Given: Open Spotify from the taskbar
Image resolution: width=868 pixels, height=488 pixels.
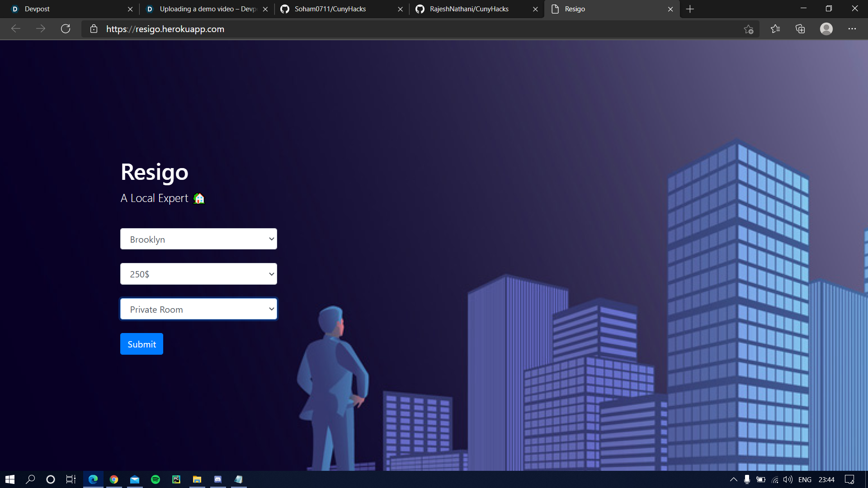Looking at the screenshot, I should pyautogui.click(x=156, y=479).
